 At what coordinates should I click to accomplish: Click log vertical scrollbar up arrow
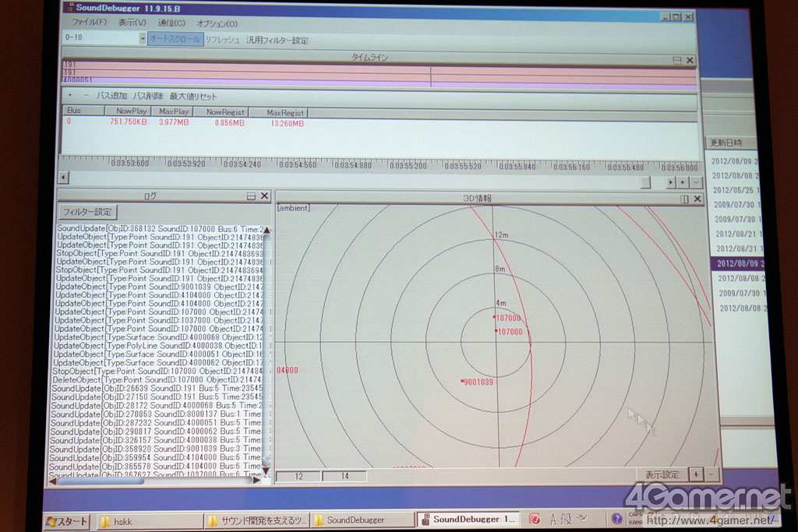pyautogui.click(x=267, y=231)
